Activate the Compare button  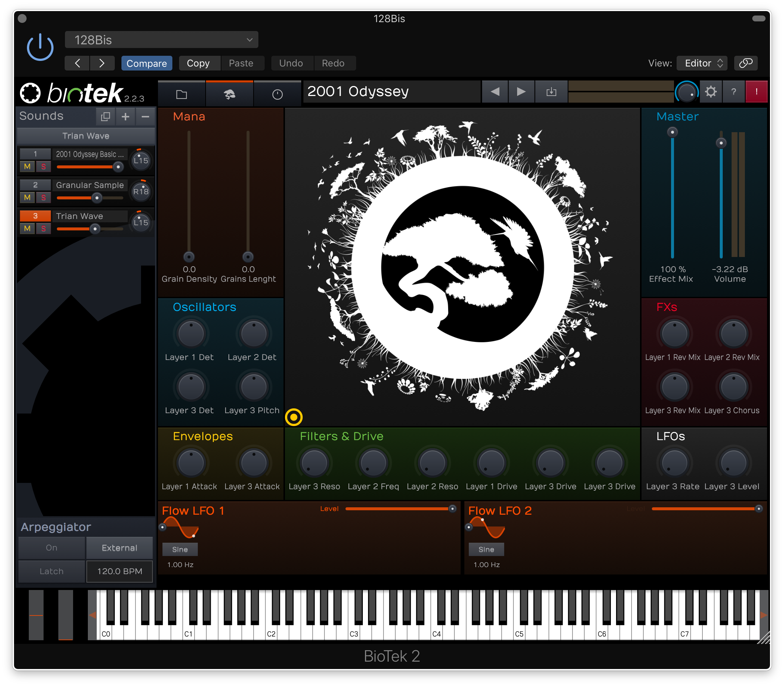click(147, 63)
